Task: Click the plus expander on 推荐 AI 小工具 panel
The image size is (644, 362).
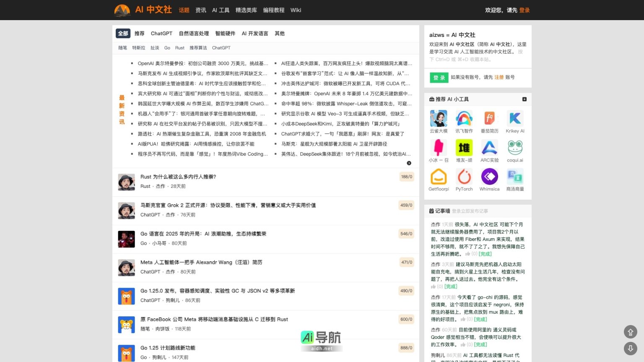Action: coord(525,99)
